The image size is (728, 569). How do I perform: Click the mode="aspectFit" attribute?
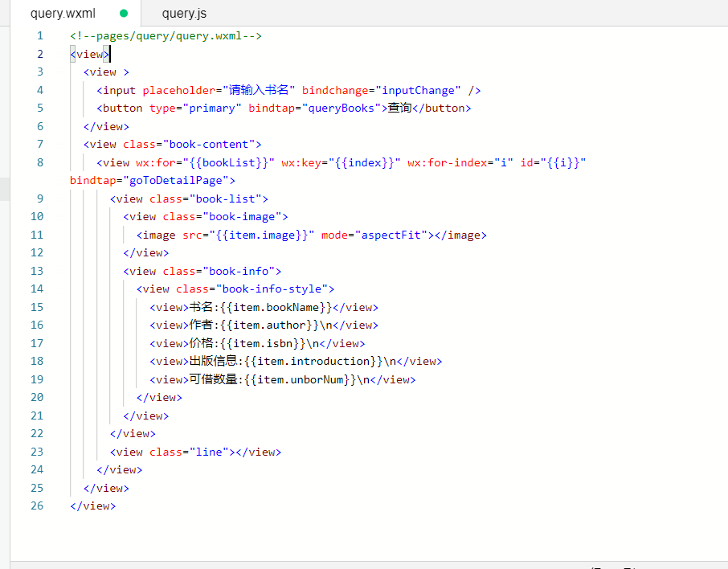click(x=374, y=235)
